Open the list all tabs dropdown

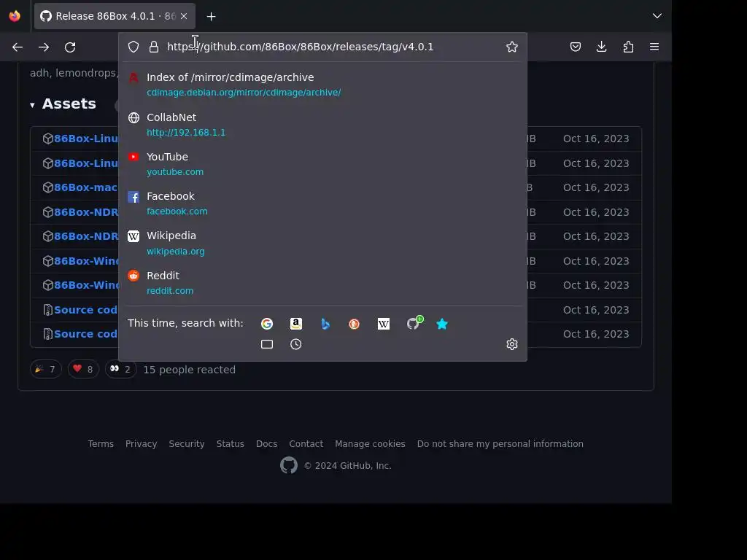657,16
